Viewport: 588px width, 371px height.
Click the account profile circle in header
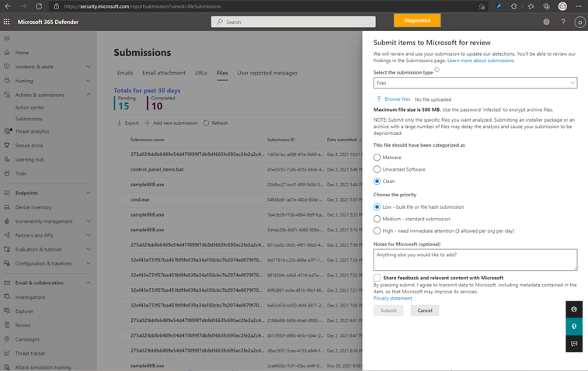(579, 22)
